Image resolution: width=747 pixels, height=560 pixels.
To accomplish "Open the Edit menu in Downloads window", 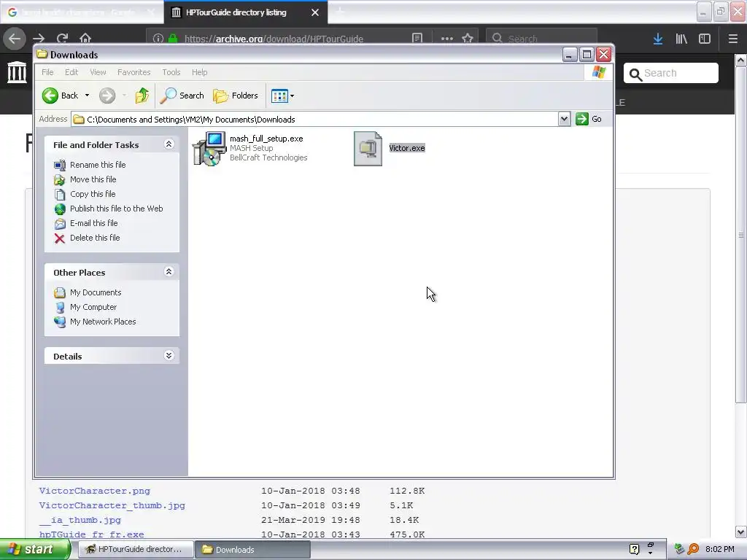I will (71, 72).
